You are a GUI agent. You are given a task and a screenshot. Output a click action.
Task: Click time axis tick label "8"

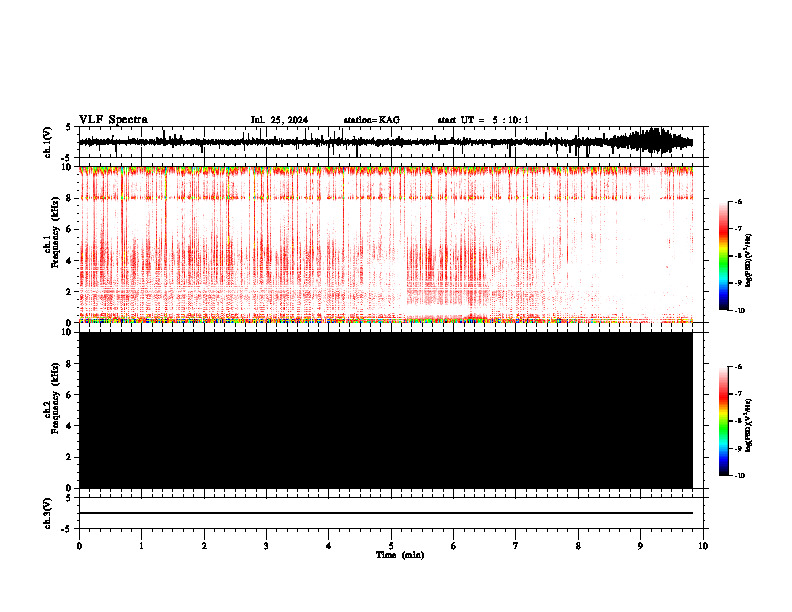tap(578, 546)
